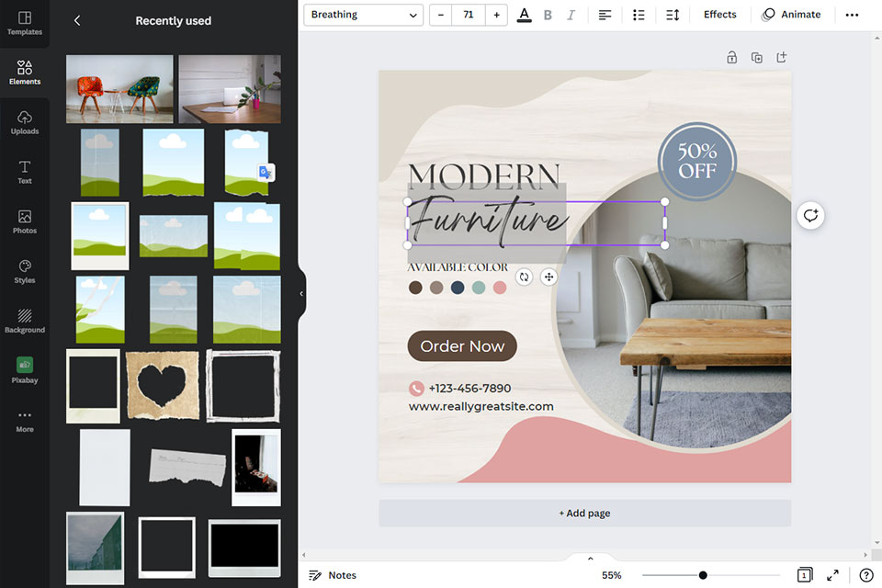Click the add comment bubble icon
882x588 pixels.
pyautogui.click(x=810, y=216)
